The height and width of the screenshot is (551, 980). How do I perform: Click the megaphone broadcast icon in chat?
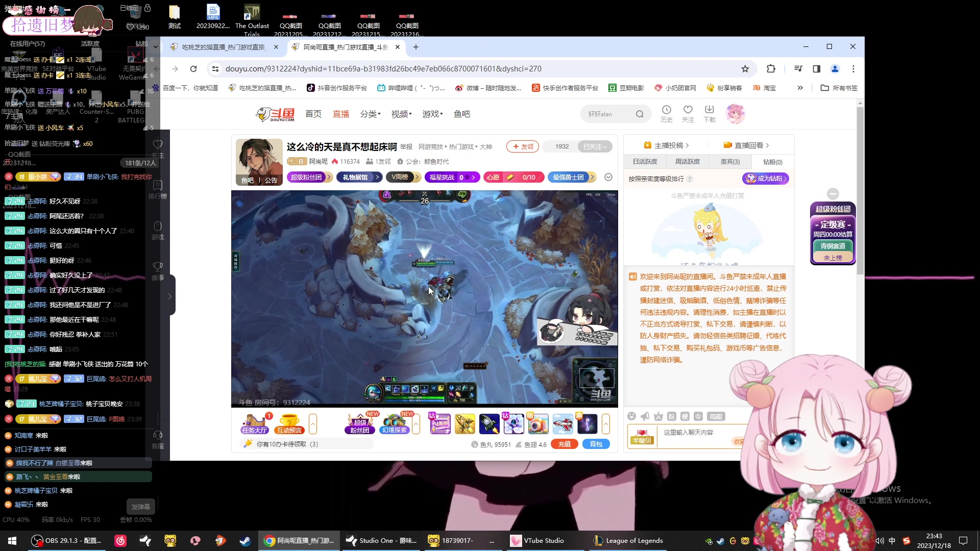pyautogui.click(x=645, y=416)
